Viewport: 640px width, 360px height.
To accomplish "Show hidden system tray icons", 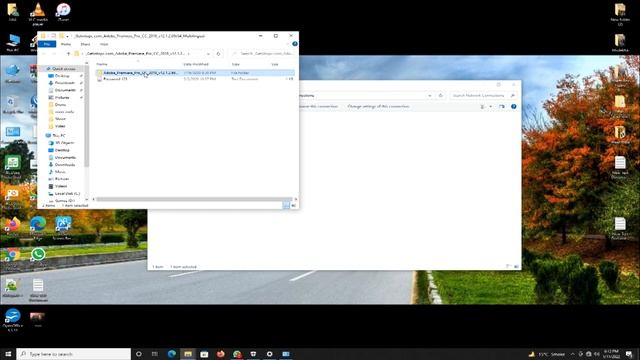I will click(572, 354).
